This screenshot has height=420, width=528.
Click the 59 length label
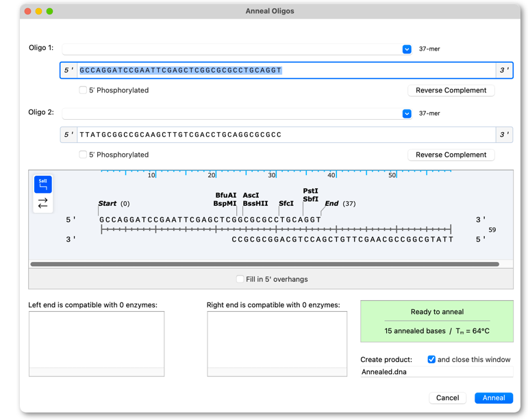pos(492,230)
